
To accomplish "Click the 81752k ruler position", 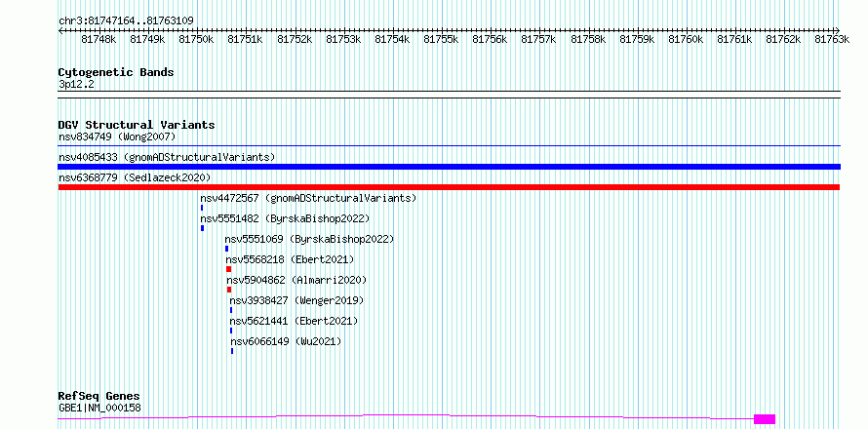I will pos(295,39).
